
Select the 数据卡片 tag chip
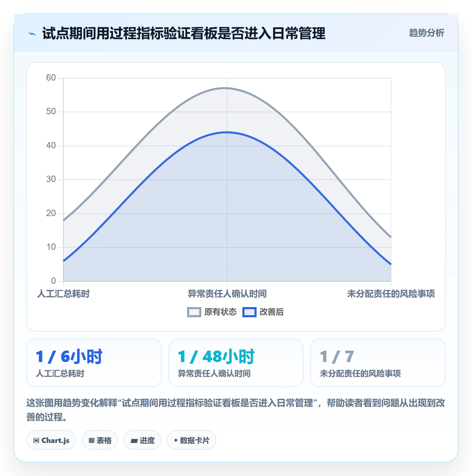point(191,440)
